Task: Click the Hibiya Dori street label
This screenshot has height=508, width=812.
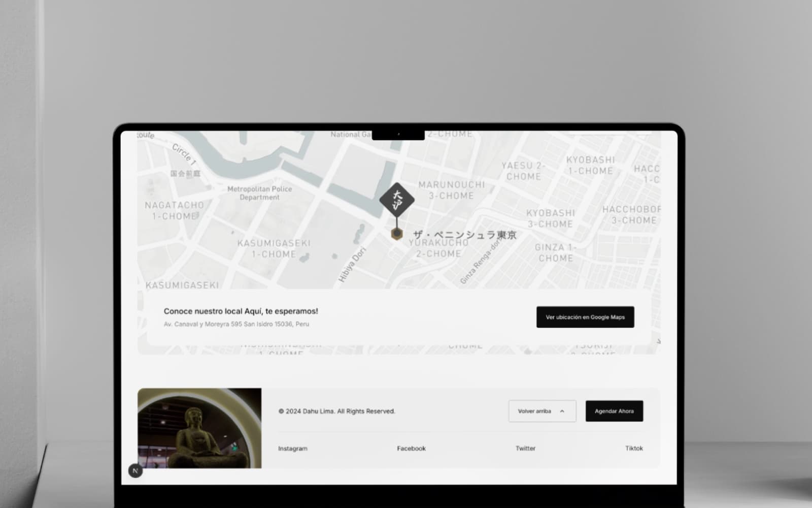Action: point(352,265)
